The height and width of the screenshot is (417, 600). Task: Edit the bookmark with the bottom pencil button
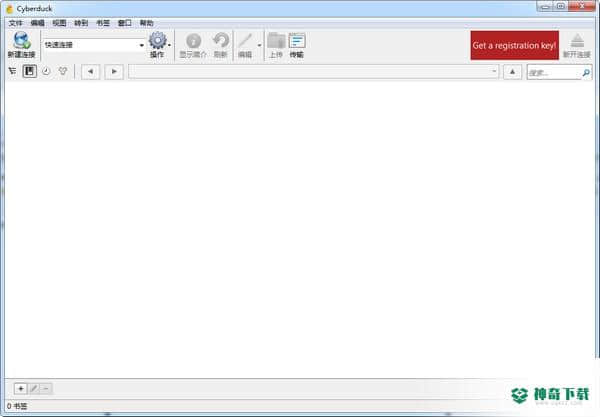pos(34,389)
